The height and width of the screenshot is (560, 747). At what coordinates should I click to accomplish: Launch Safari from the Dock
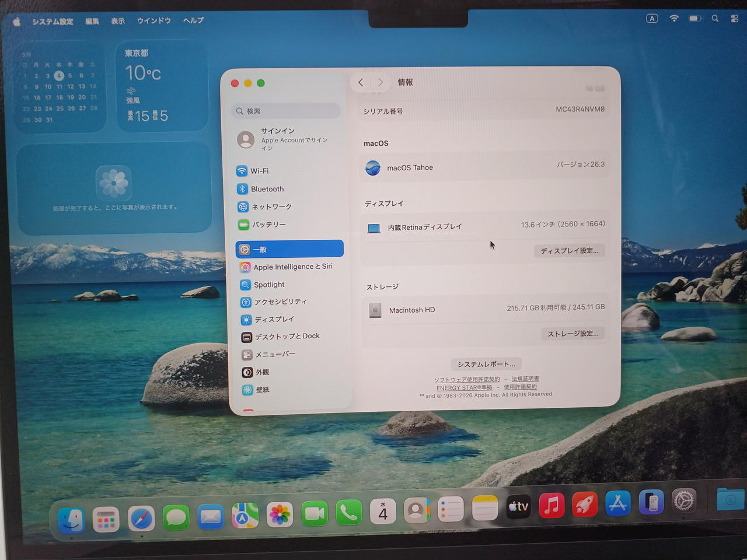click(x=141, y=518)
